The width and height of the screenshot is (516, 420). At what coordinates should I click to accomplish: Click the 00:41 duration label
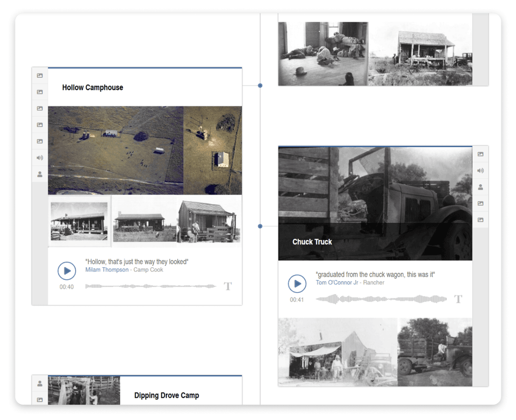pyautogui.click(x=297, y=300)
